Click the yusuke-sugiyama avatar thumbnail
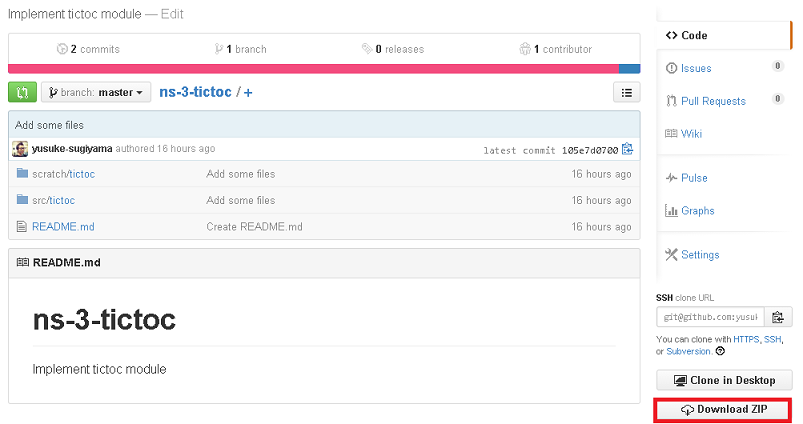Image resolution: width=803 pixels, height=424 pixels. point(20,149)
